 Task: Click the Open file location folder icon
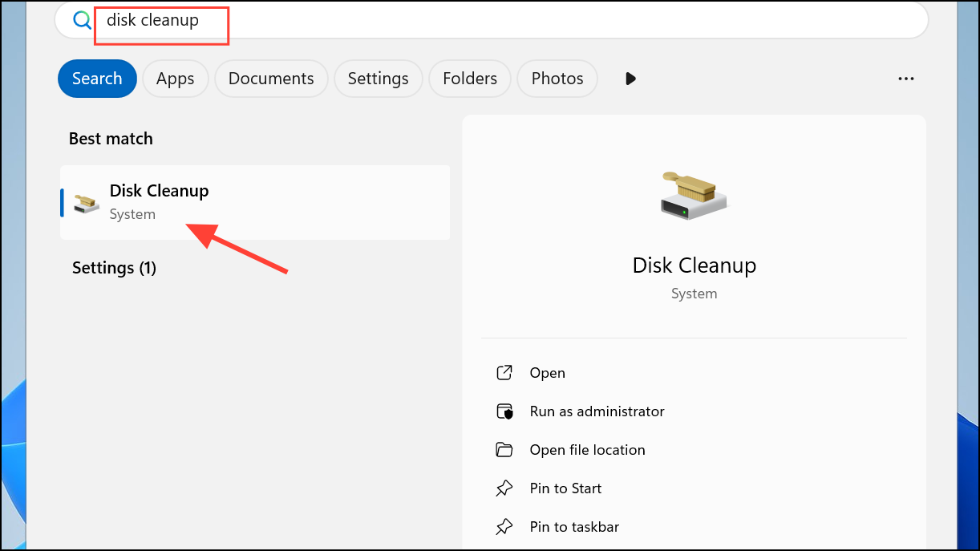504,450
